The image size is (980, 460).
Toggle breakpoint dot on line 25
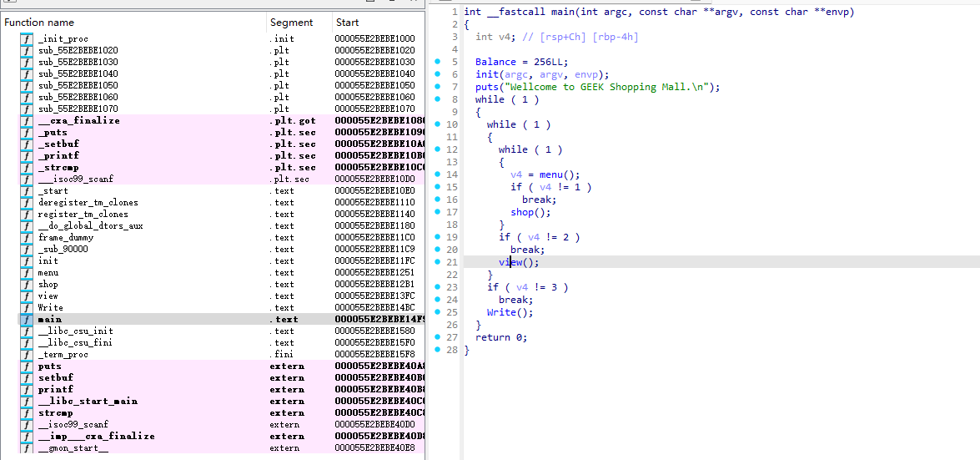point(438,311)
